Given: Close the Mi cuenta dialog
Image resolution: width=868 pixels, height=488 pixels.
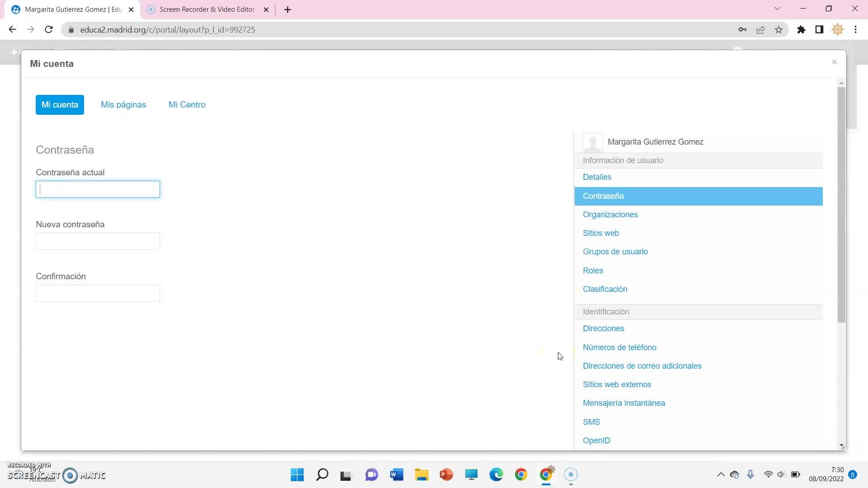Looking at the screenshot, I should 834,62.
